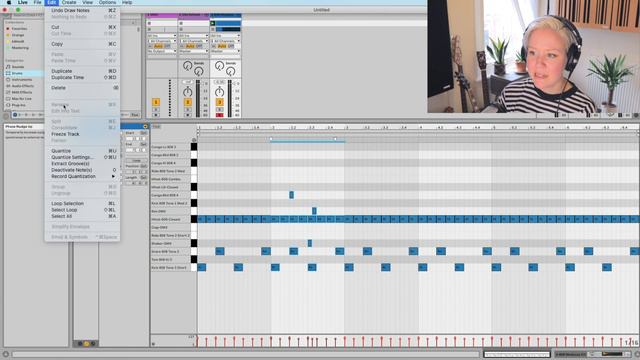Click the Set button next to Start

144,133
